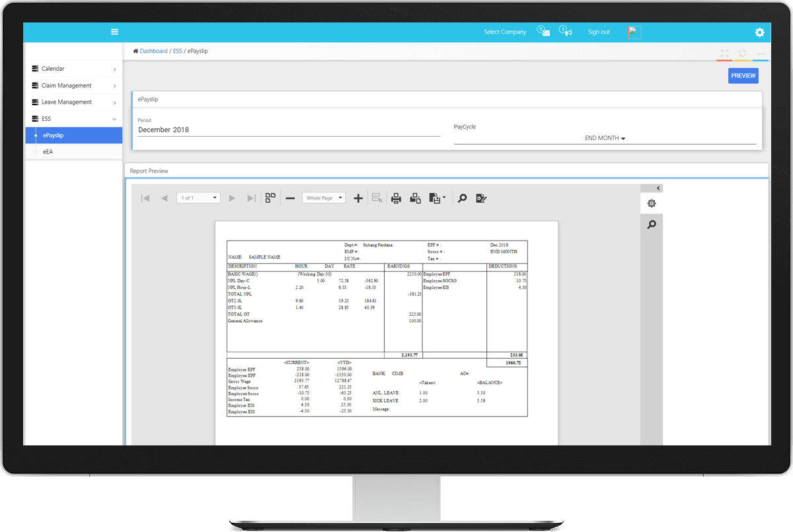Click the PREVIEW button
Screen dimensions: 793x532
tap(743, 75)
